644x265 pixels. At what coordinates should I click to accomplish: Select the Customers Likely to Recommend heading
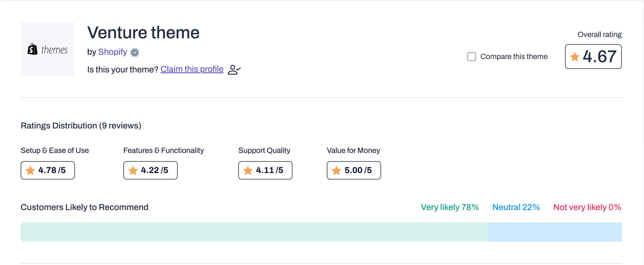click(x=84, y=207)
